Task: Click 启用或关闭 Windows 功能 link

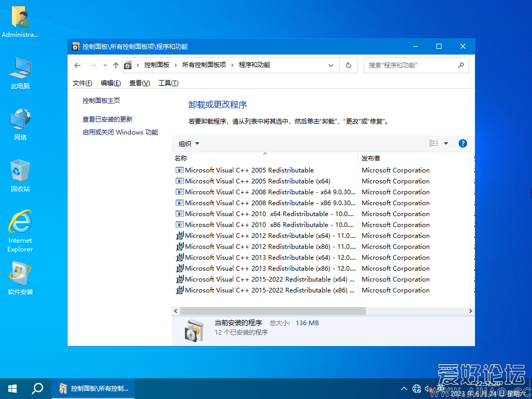Action: [x=120, y=132]
